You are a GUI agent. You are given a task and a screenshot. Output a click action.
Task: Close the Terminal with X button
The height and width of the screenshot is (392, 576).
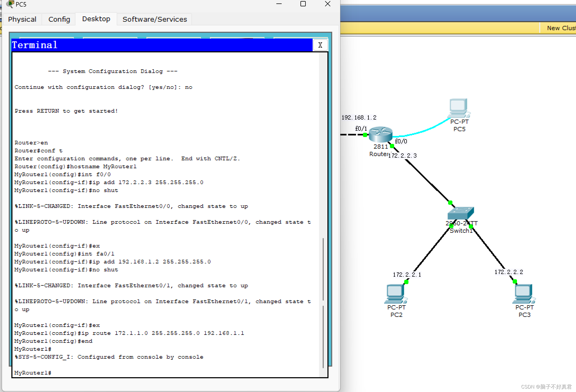320,45
